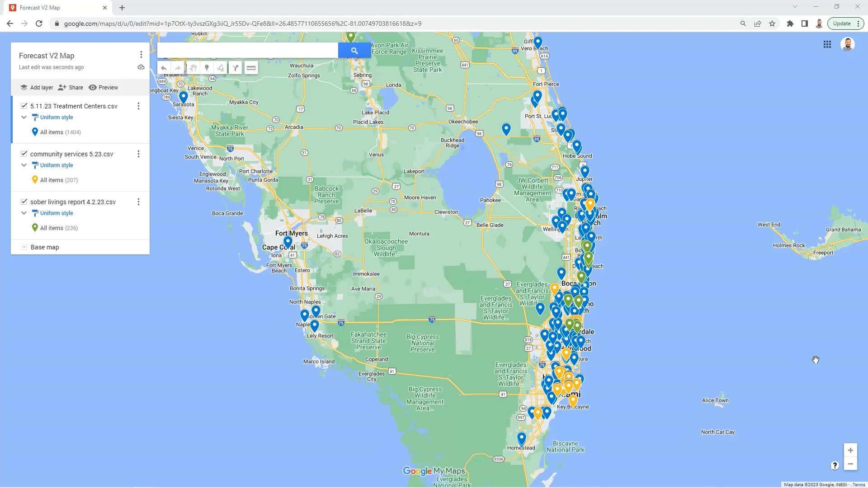Open options for community services 5.23 layer
The height and width of the screenshot is (488, 868).
point(138,154)
